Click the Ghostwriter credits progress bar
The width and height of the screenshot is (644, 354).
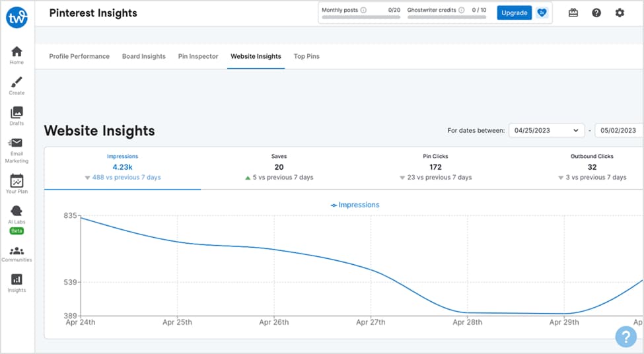(x=447, y=17)
